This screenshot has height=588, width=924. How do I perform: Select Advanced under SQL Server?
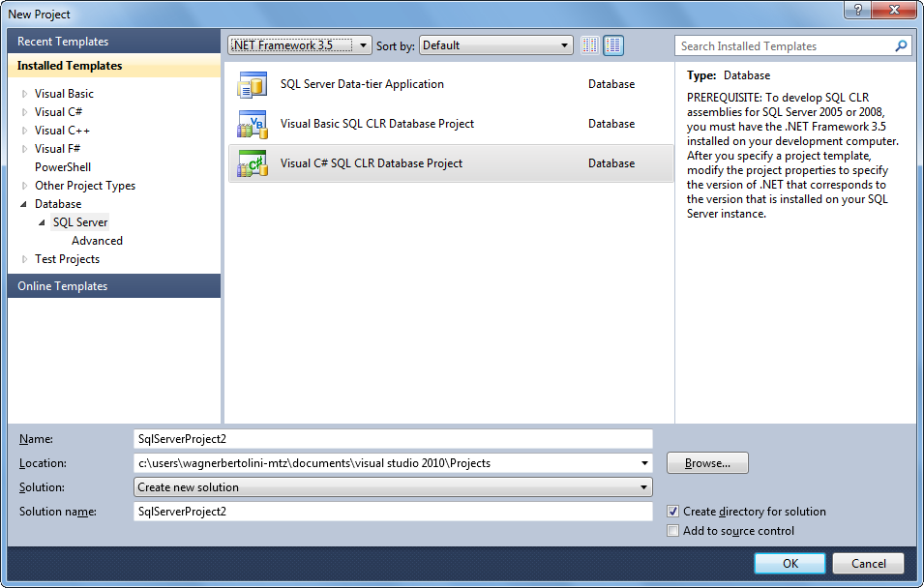[97, 241]
